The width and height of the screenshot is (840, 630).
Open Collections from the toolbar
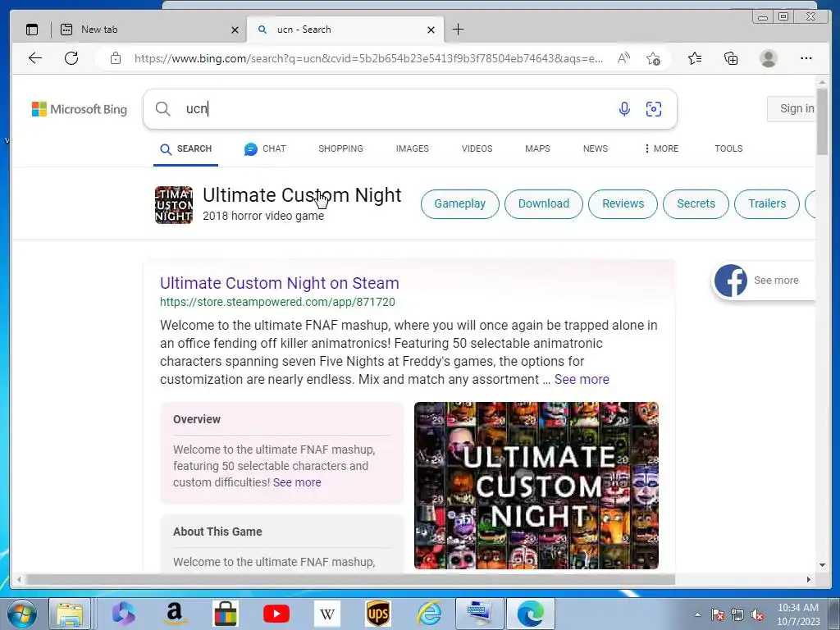click(731, 58)
